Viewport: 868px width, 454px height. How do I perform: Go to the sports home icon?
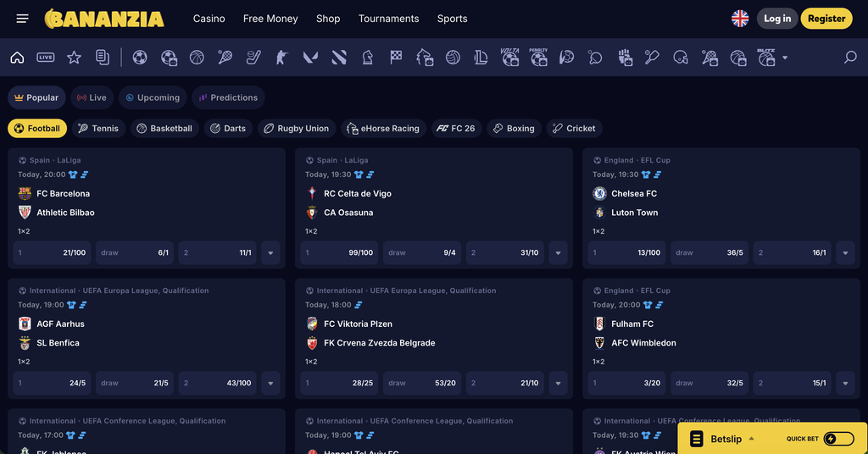tap(17, 58)
